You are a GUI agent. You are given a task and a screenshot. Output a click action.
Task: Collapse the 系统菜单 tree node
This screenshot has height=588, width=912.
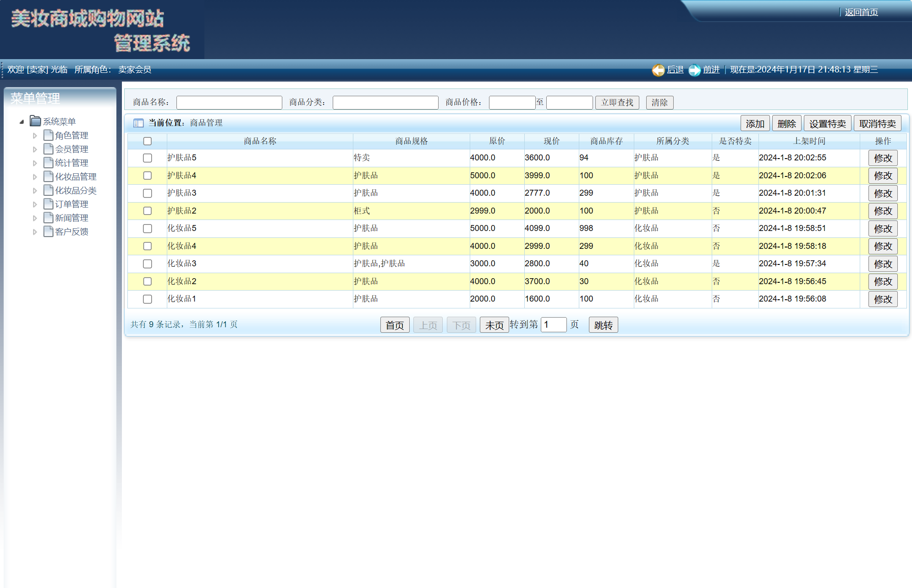pyautogui.click(x=22, y=122)
